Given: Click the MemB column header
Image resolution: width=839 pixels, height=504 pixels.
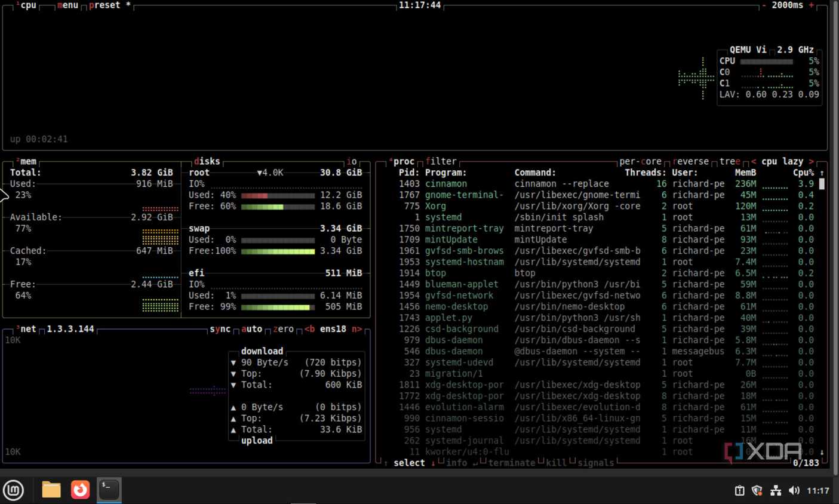Looking at the screenshot, I should click(x=745, y=173).
